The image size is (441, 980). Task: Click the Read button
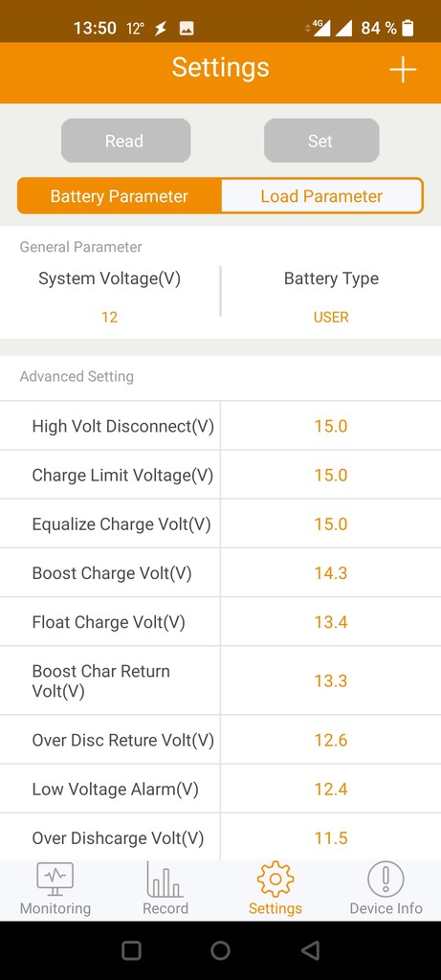point(125,141)
